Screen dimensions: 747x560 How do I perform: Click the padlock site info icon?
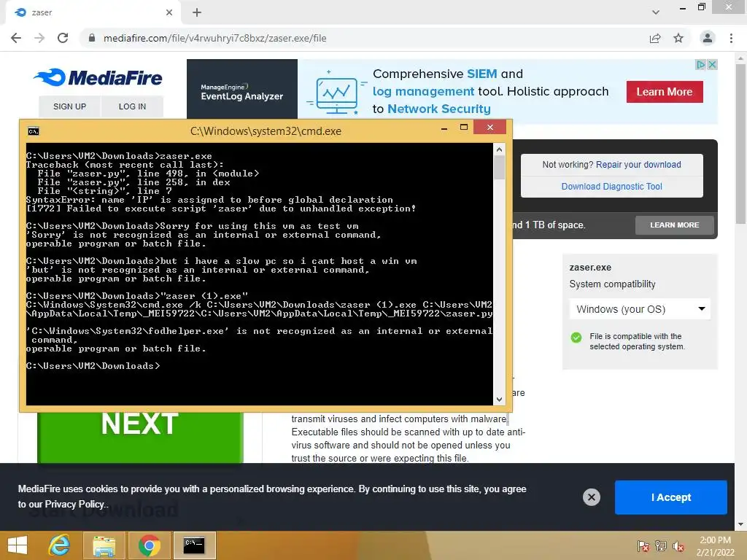tap(92, 38)
